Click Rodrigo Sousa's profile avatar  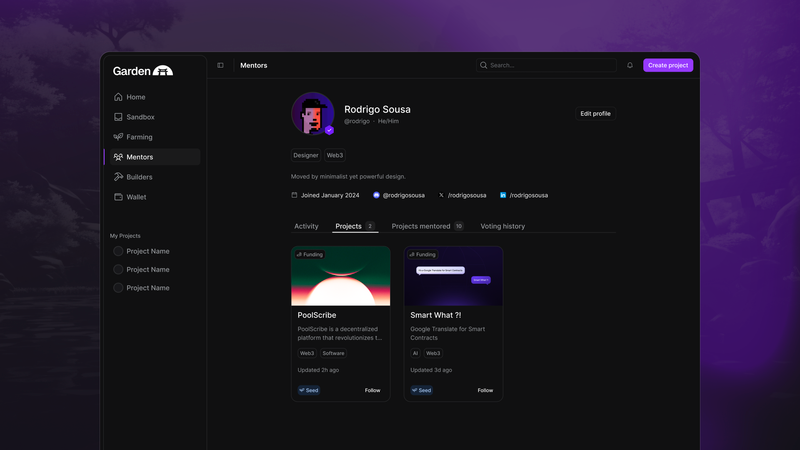(x=312, y=114)
